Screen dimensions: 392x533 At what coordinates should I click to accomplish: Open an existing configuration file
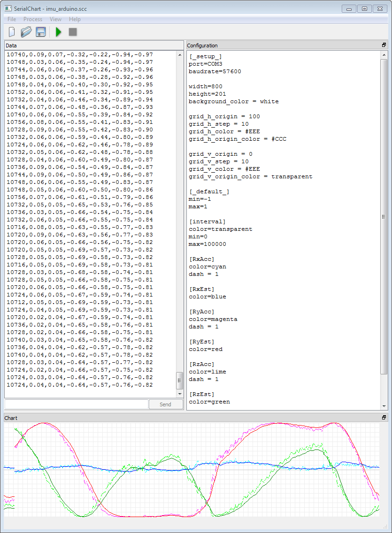pyautogui.click(x=26, y=31)
